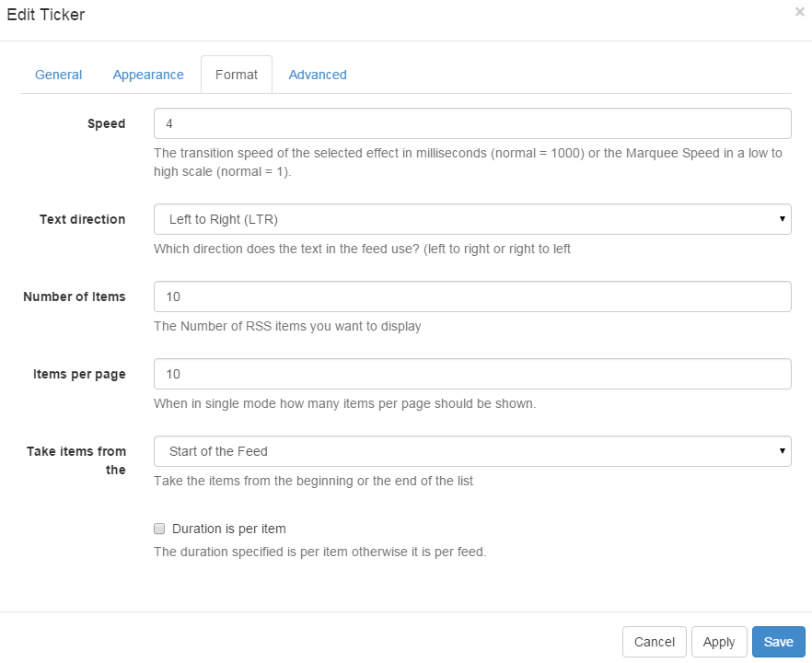Open the Text direction dropdown

472,219
